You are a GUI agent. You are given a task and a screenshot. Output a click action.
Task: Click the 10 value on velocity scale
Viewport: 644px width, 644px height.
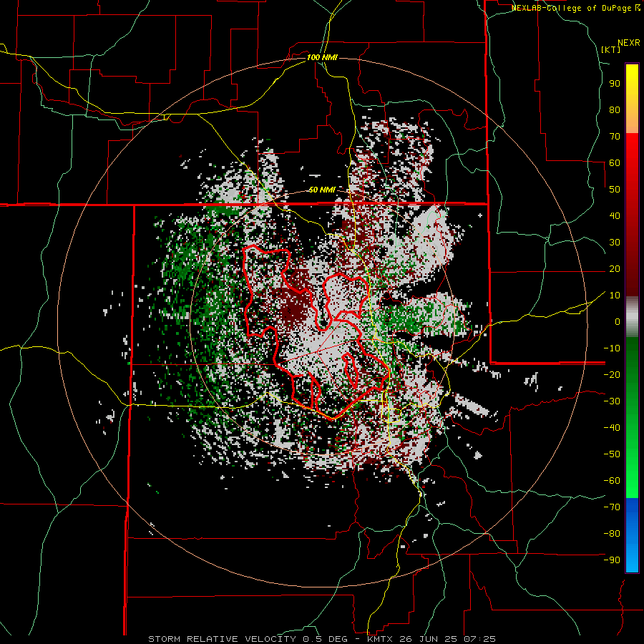tap(615, 296)
